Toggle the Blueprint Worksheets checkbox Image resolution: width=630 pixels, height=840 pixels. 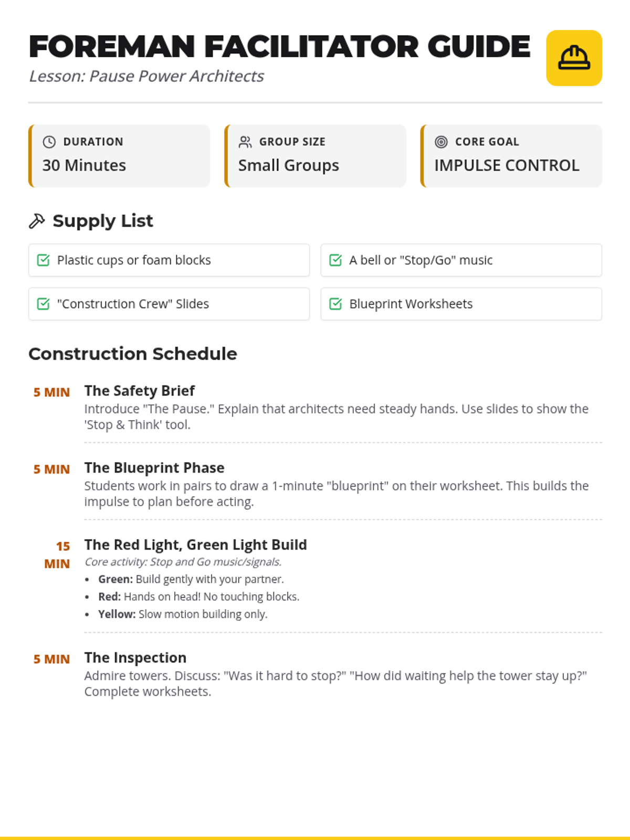[x=335, y=304]
